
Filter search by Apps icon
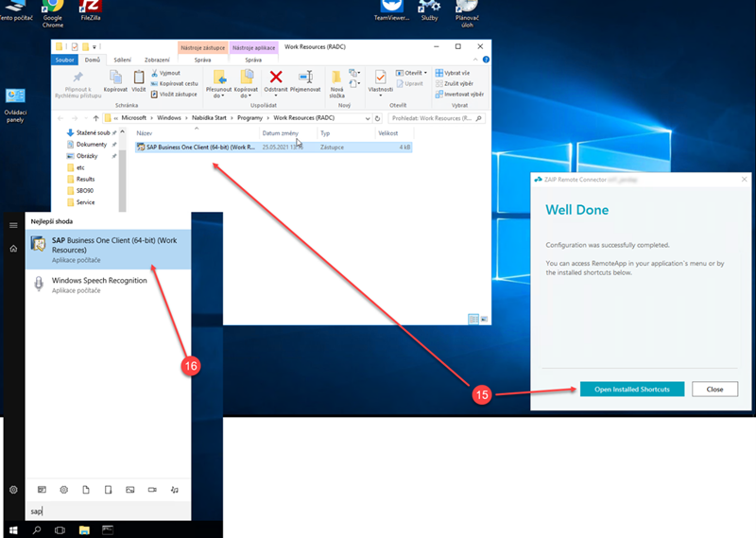click(42, 489)
